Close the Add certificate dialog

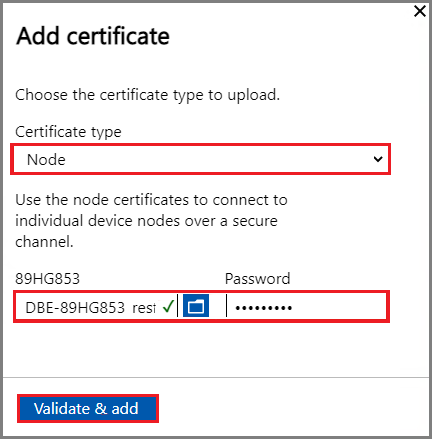(x=420, y=11)
